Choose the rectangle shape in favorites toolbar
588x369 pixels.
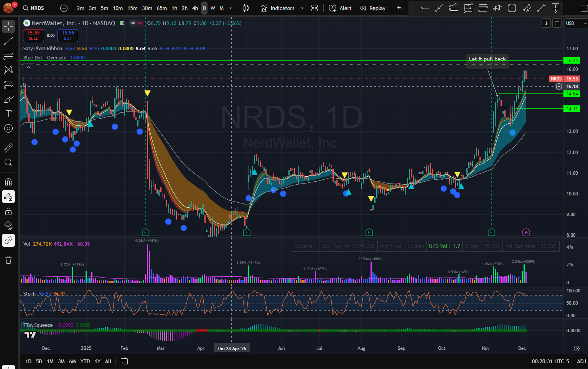512,8
